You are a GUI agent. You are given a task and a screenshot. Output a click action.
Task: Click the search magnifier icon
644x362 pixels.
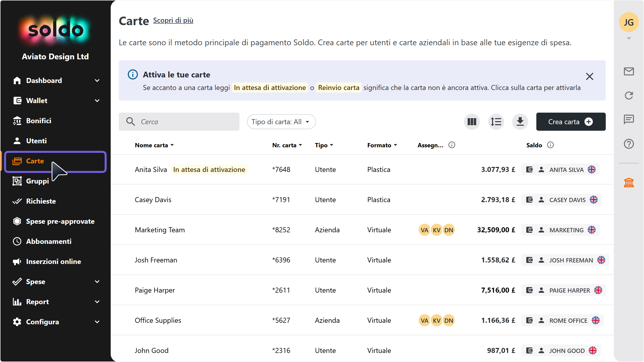(x=131, y=122)
